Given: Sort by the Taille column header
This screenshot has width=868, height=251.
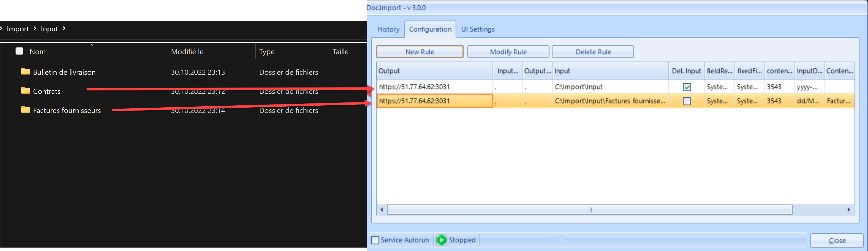Looking at the screenshot, I should pos(340,51).
